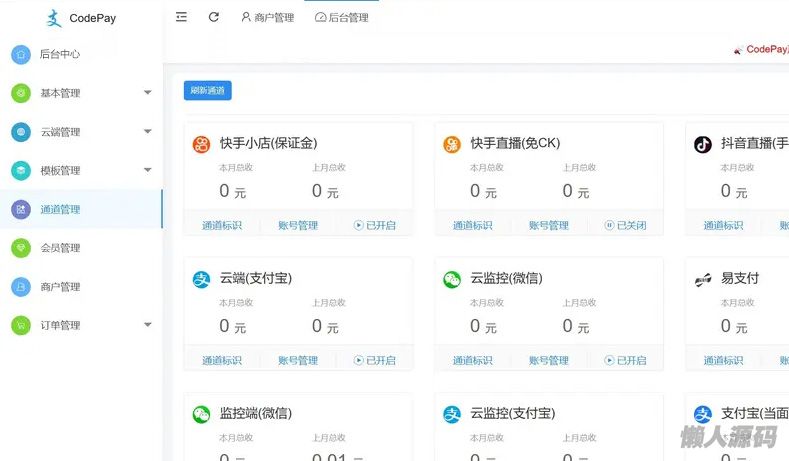Click the CodePay logo icon
The height and width of the screenshot is (461, 789).
54,19
